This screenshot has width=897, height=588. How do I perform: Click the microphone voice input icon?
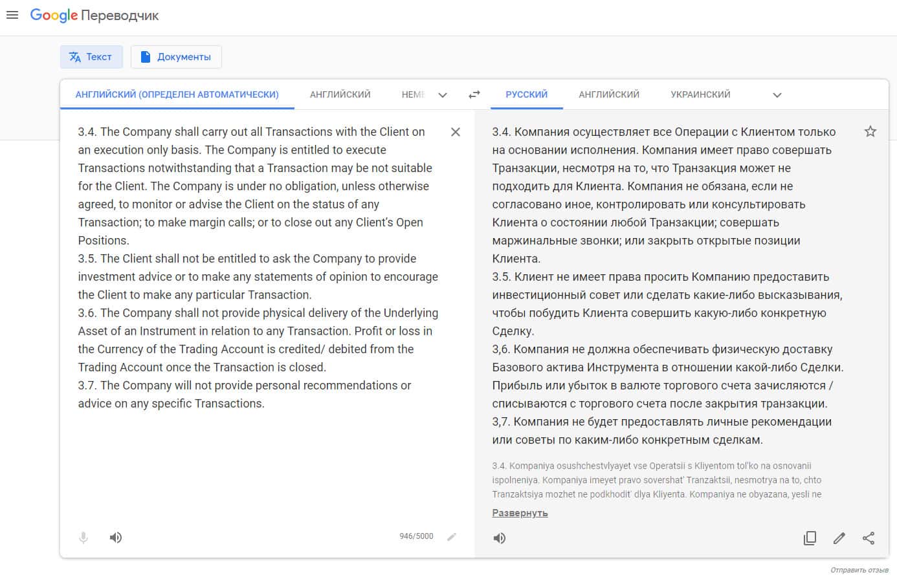[83, 538]
